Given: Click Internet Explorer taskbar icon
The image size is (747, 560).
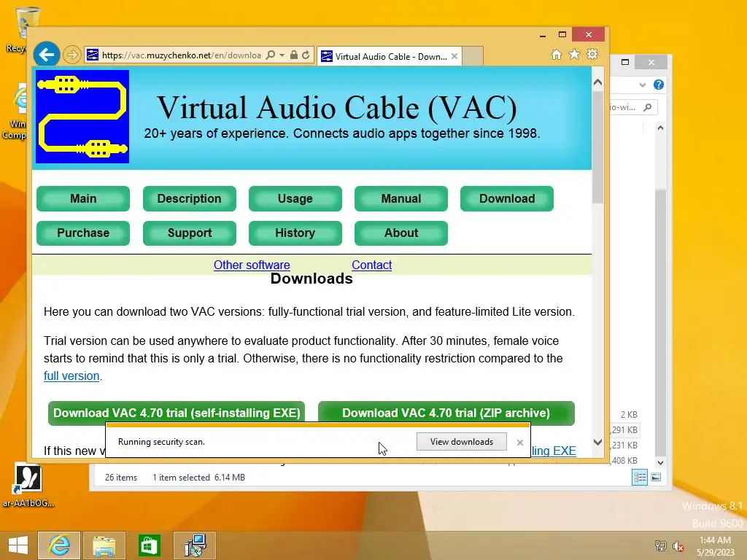Looking at the screenshot, I should (59, 545).
